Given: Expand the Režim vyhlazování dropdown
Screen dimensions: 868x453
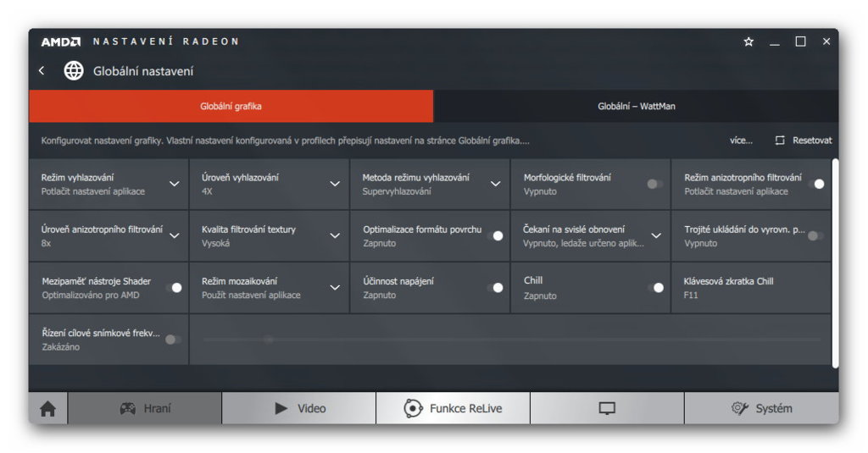Looking at the screenshot, I should (x=174, y=184).
